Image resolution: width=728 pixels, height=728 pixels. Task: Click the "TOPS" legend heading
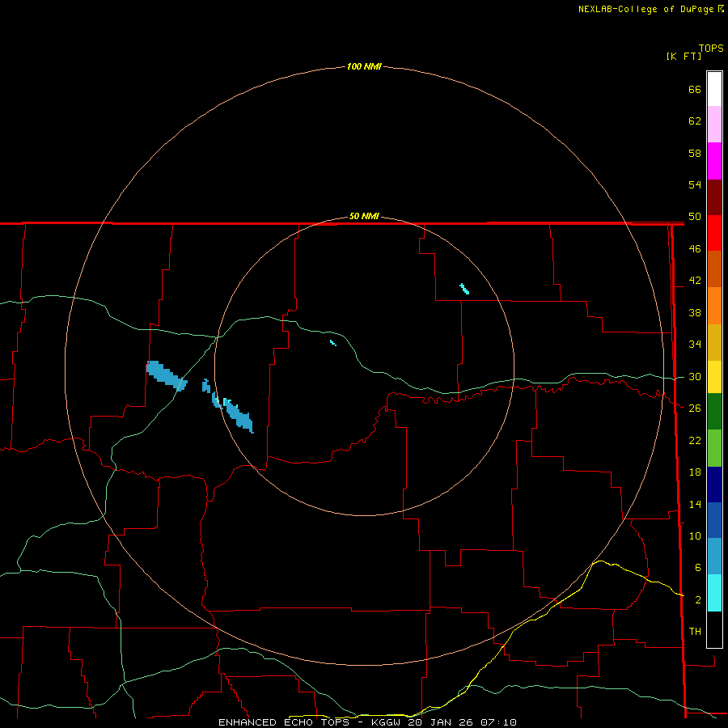711,49
